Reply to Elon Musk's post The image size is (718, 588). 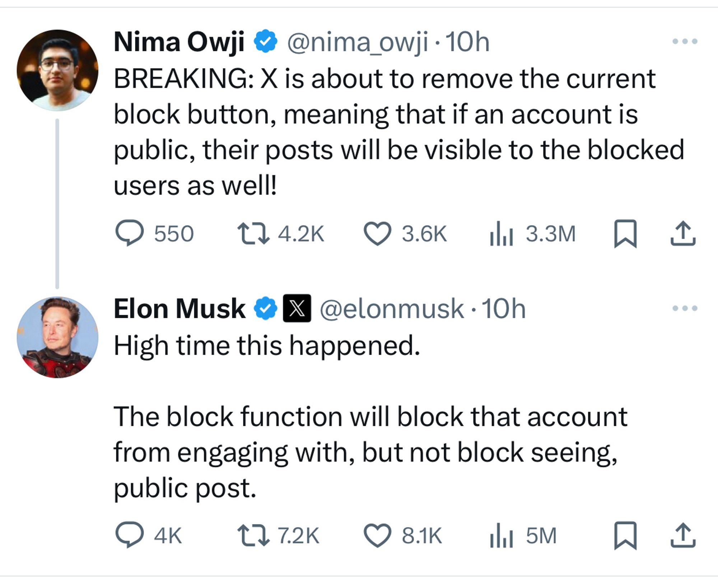(130, 535)
